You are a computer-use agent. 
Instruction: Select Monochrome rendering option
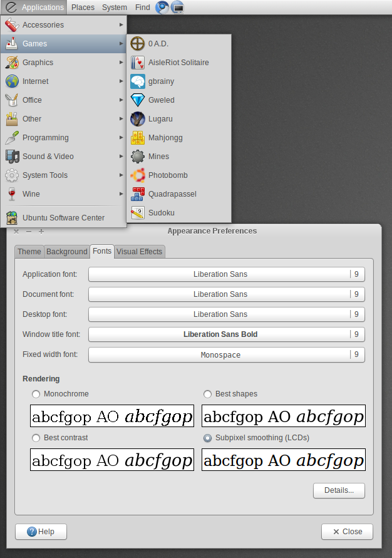(36, 395)
